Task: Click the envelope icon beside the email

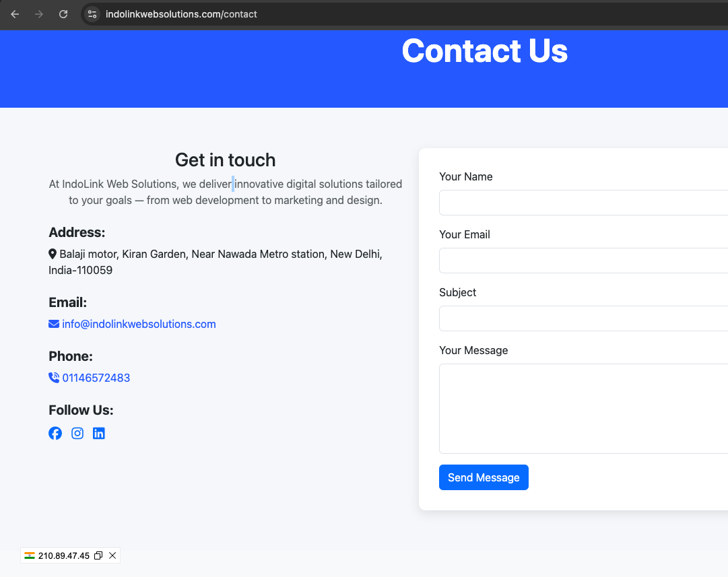Action: tap(54, 324)
